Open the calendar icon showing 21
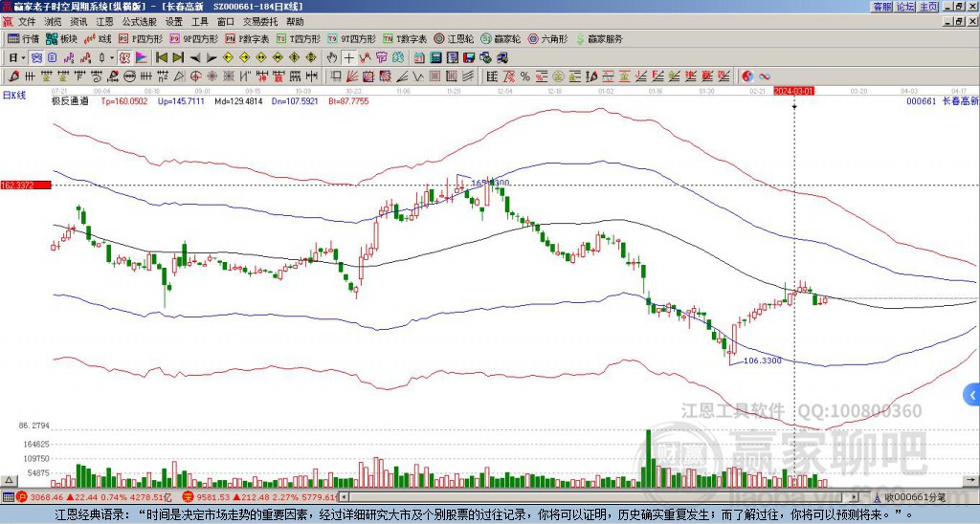The width and height of the screenshot is (980, 524). [x=419, y=58]
